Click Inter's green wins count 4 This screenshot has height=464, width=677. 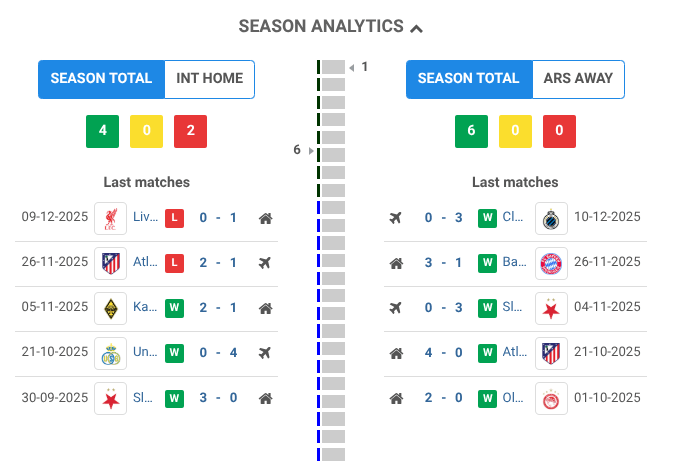pos(102,131)
